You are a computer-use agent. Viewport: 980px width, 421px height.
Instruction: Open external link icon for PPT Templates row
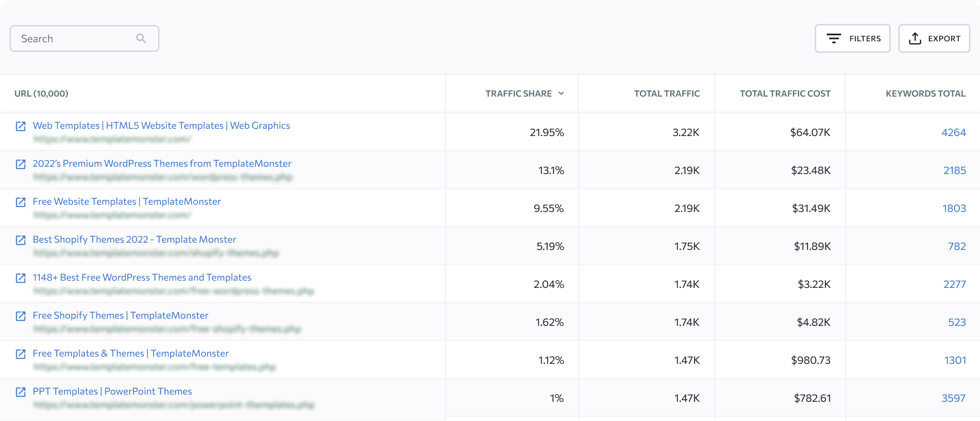pos(21,392)
